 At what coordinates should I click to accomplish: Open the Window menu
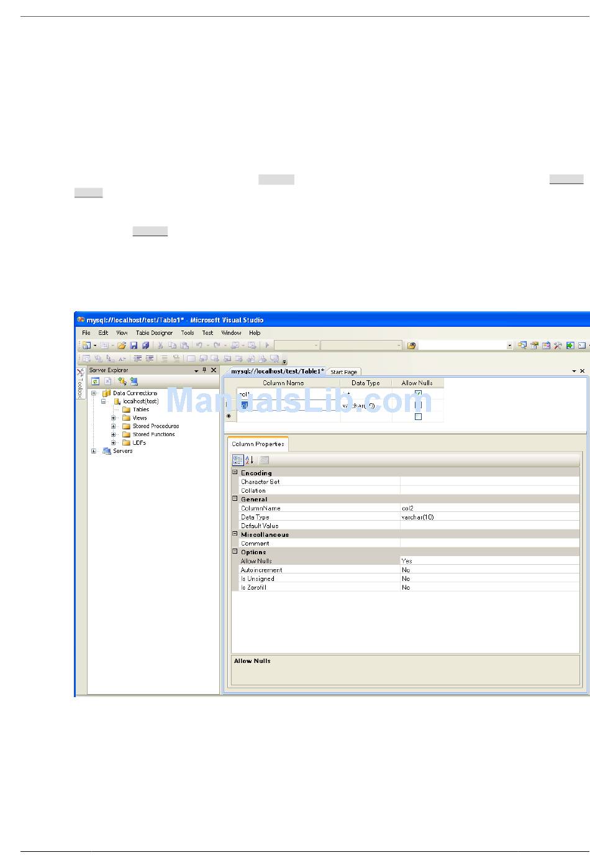(231, 333)
